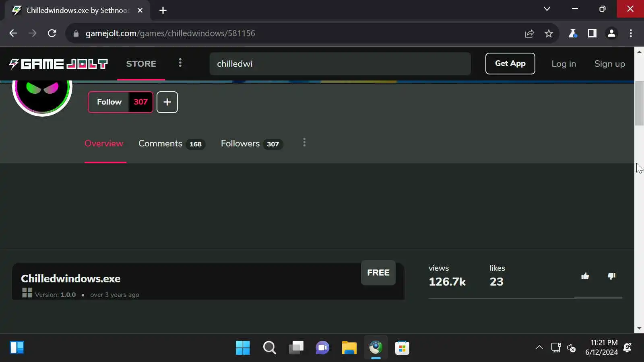The image size is (644, 362).
Task: Open the clock and date flyout
Action: 601,348
